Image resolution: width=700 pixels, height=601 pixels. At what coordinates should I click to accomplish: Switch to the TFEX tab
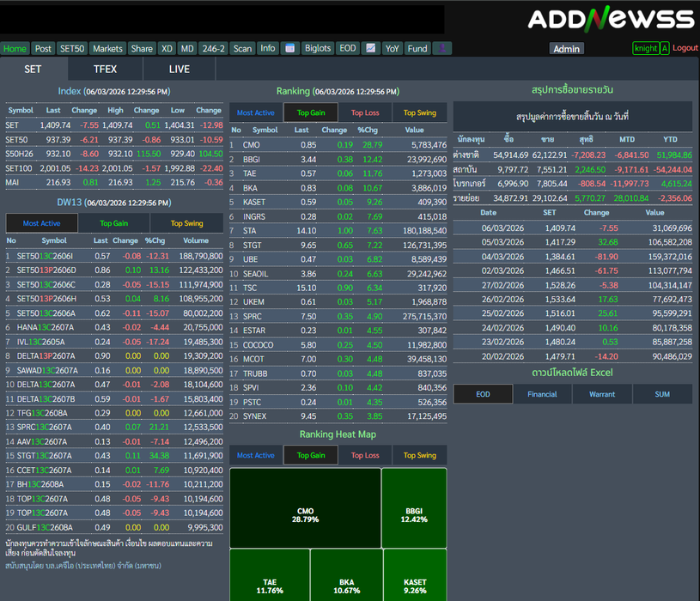[105, 69]
